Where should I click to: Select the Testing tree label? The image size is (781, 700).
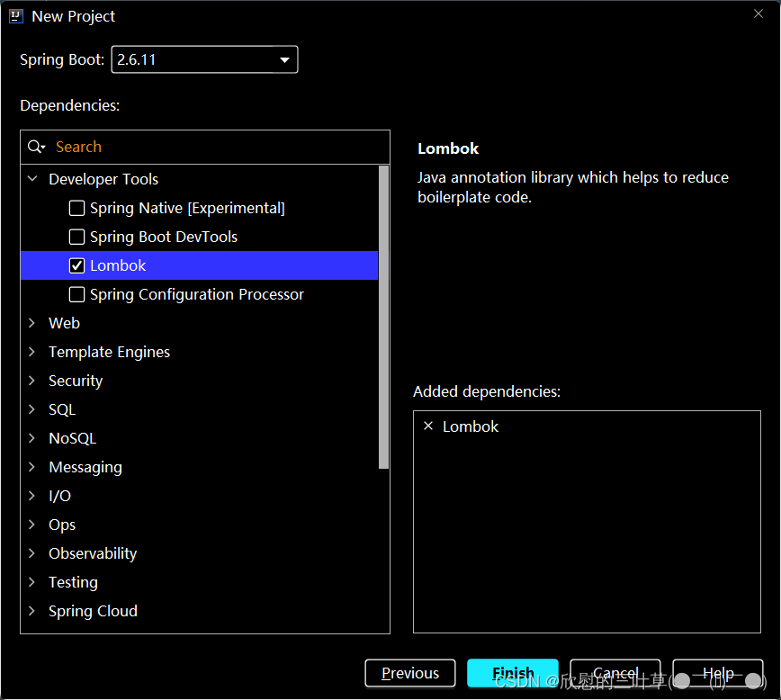click(73, 582)
